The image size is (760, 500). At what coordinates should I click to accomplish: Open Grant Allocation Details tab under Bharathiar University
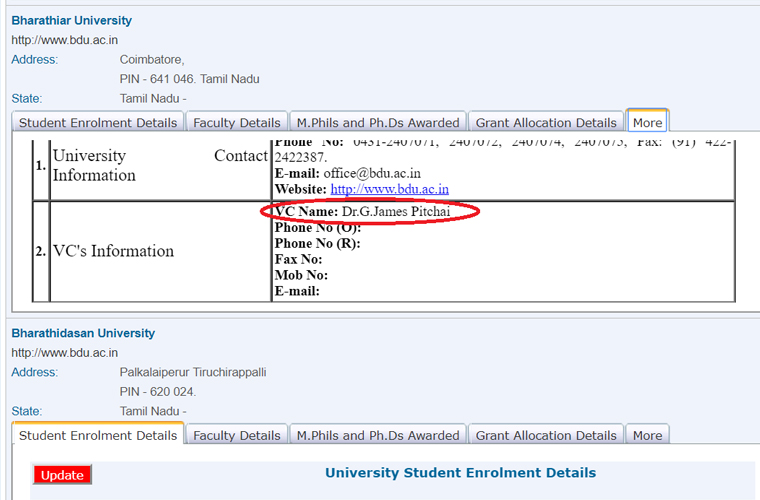(546, 123)
